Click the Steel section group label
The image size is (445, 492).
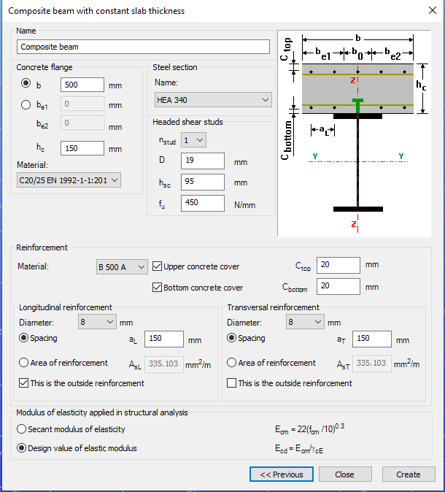point(175,67)
